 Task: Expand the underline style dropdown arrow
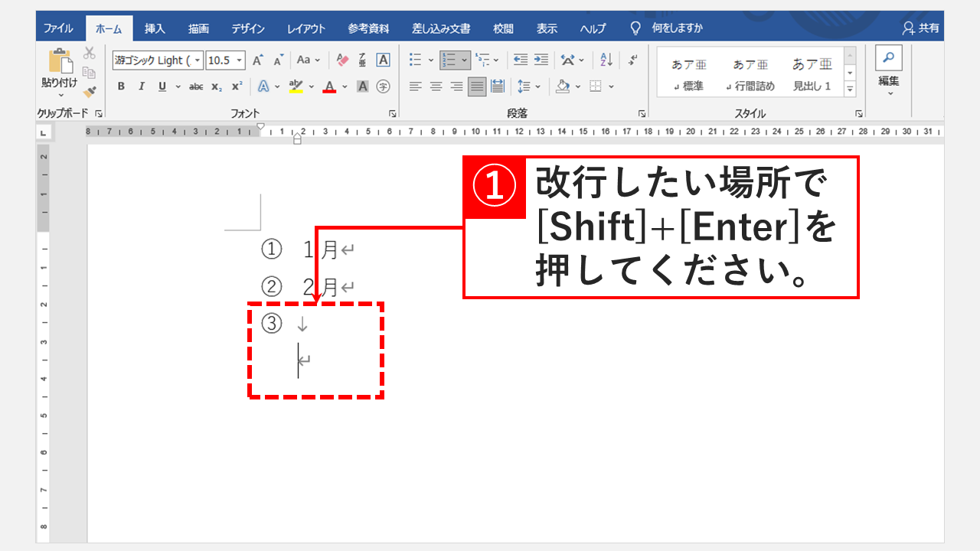point(178,86)
